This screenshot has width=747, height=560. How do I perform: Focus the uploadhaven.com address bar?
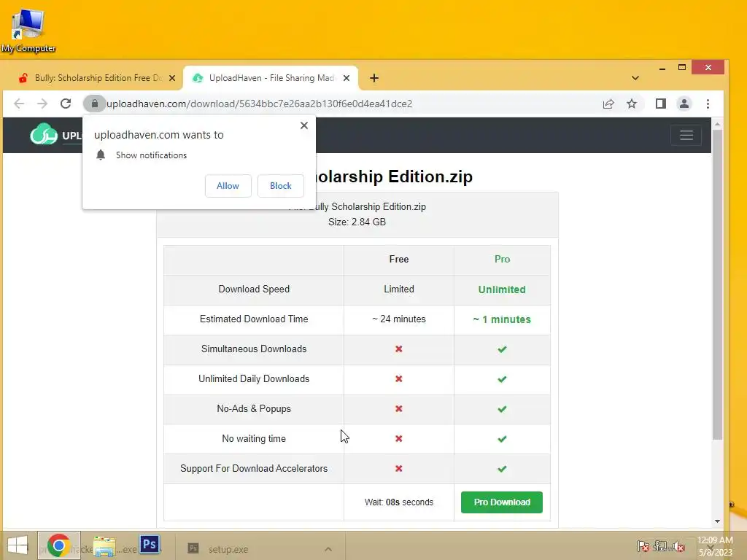point(260,104)
